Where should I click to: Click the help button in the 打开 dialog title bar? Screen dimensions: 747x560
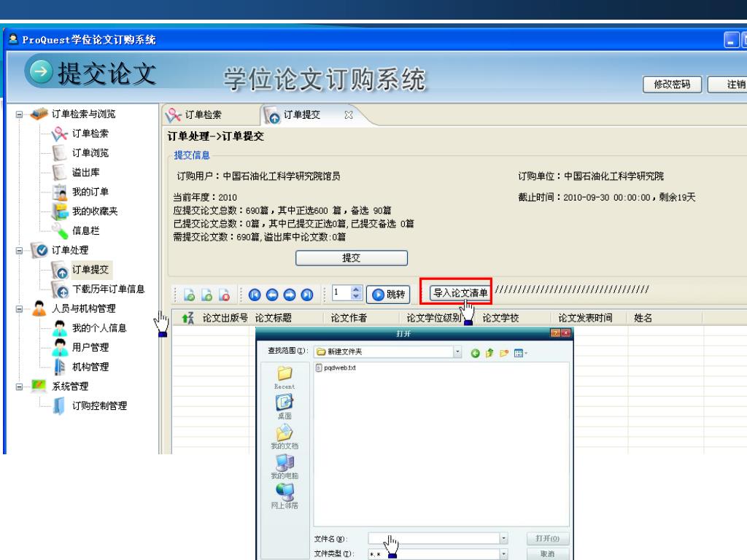coord(555,333)
